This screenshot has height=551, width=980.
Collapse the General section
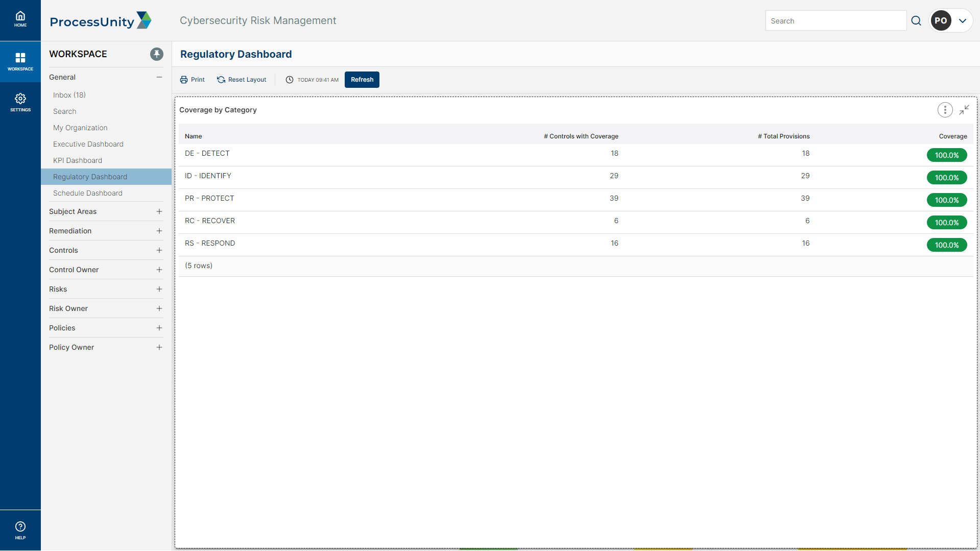click(159, 77)
